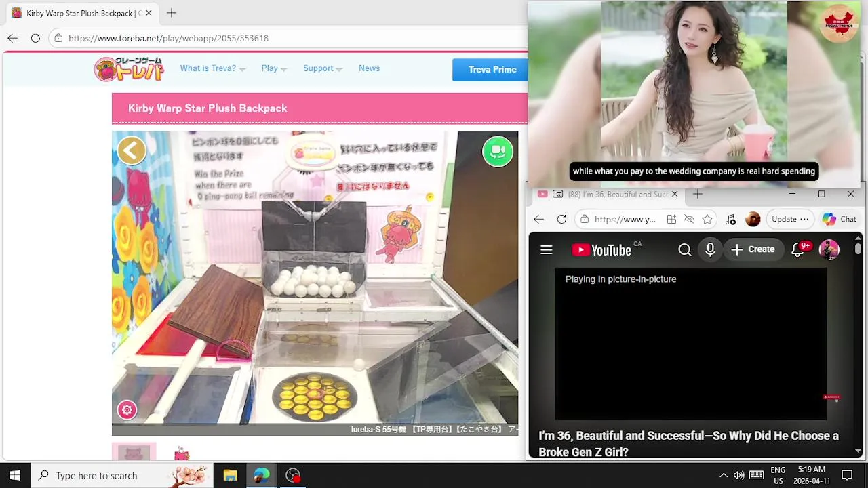Viewport: 868px width, 488px height.
Task: Expand the Support dropdown menu
Action: [323, 68]
